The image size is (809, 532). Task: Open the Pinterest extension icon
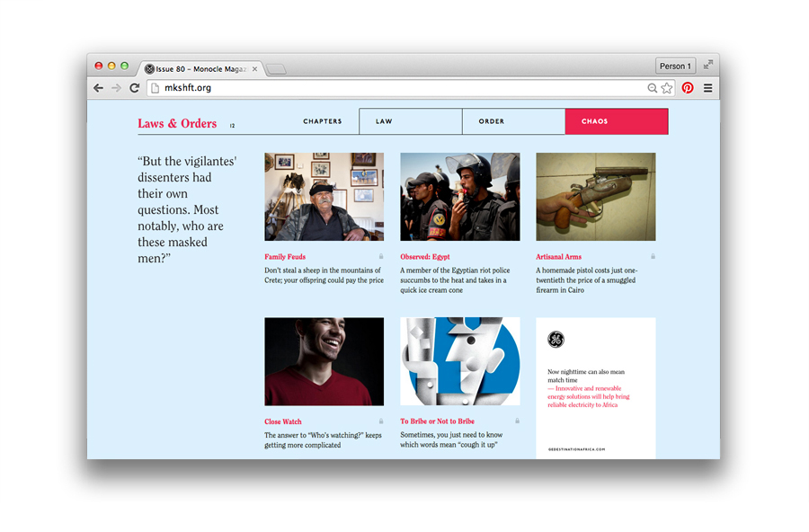(688, 88)
